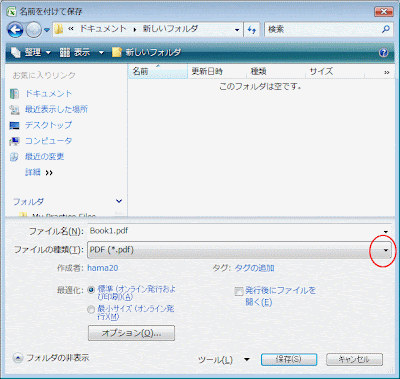Select the 標準 optimization radio button
Image resolution: width=400 pixels, height=379 pixels.
coord(91,290)
